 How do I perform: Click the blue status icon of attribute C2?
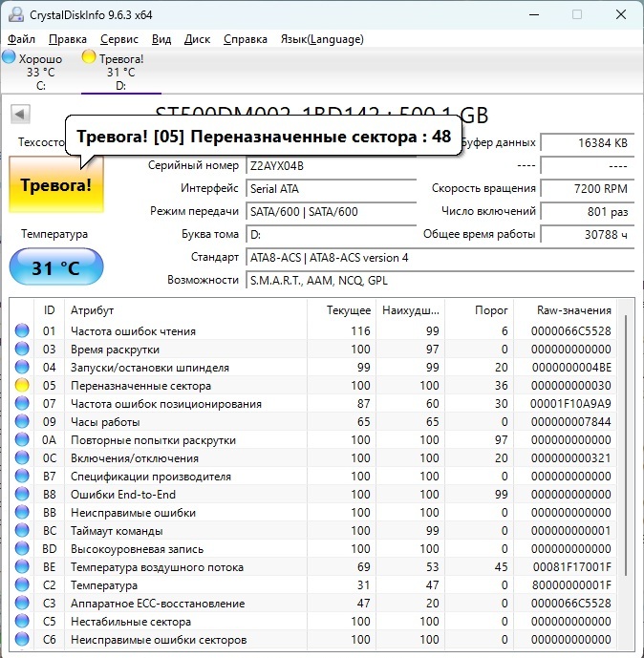22,584
